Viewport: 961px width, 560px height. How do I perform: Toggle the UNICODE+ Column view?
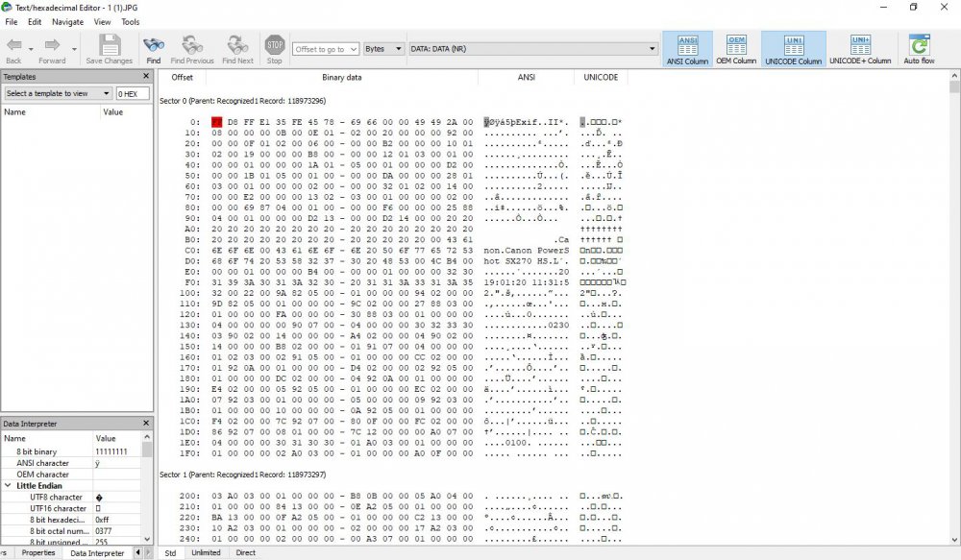[x=860, y=49]
